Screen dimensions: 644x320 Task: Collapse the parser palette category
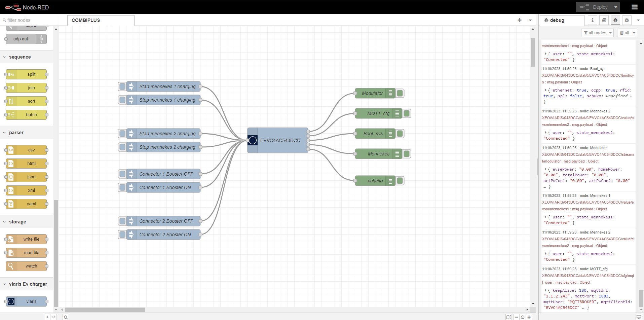coord(27,133)
